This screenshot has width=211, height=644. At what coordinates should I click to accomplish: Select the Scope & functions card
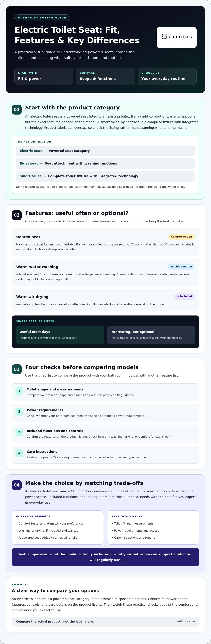[x=105, y=76]
